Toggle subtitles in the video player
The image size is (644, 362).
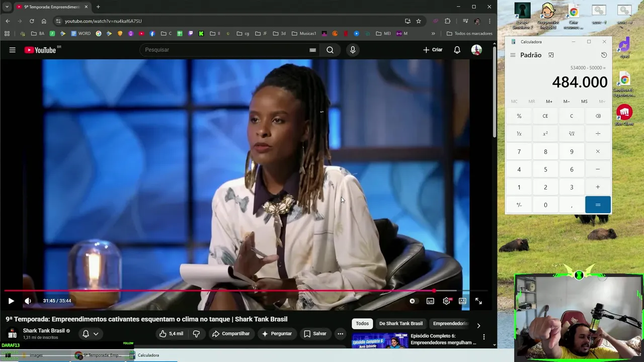pos(430,301)
